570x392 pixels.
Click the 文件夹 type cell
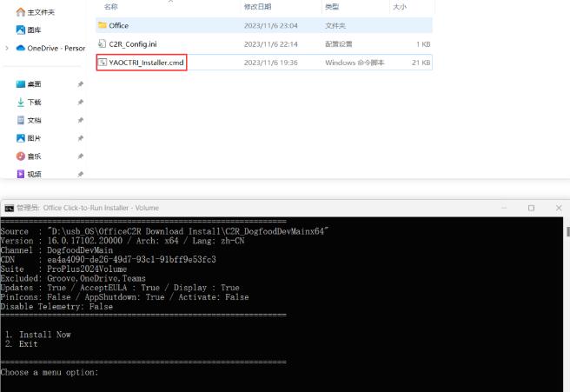pyautogui.click(x=335, y=25)
